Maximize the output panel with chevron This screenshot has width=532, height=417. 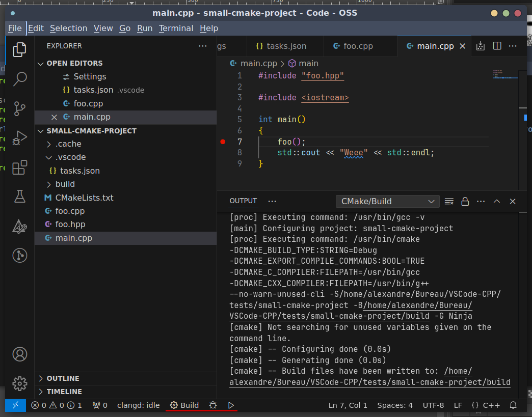(497, 201)
